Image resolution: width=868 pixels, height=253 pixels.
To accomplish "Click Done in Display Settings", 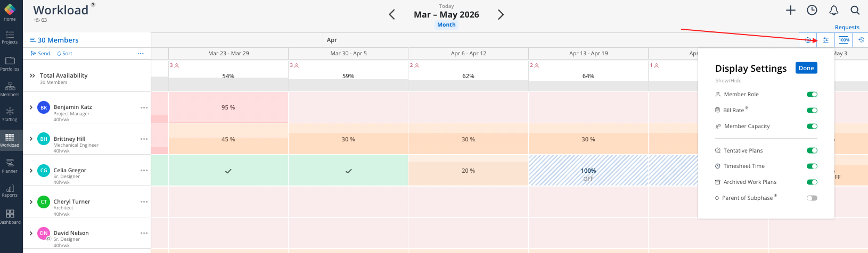I will point(806,68).
